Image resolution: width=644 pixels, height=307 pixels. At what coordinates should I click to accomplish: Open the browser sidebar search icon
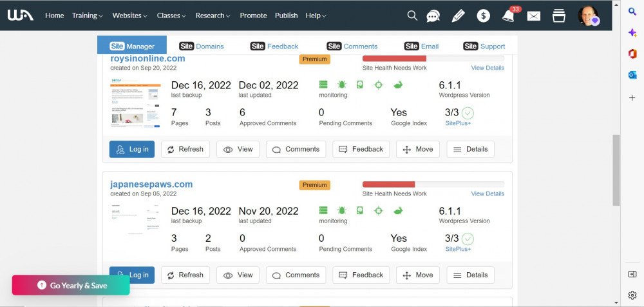point(632,12)
